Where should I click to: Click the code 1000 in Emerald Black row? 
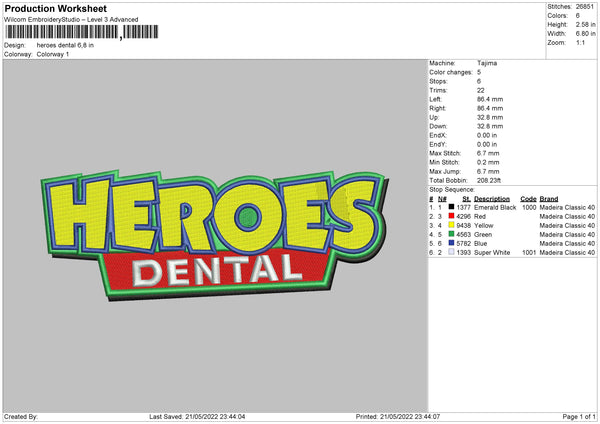coord(529,207)
